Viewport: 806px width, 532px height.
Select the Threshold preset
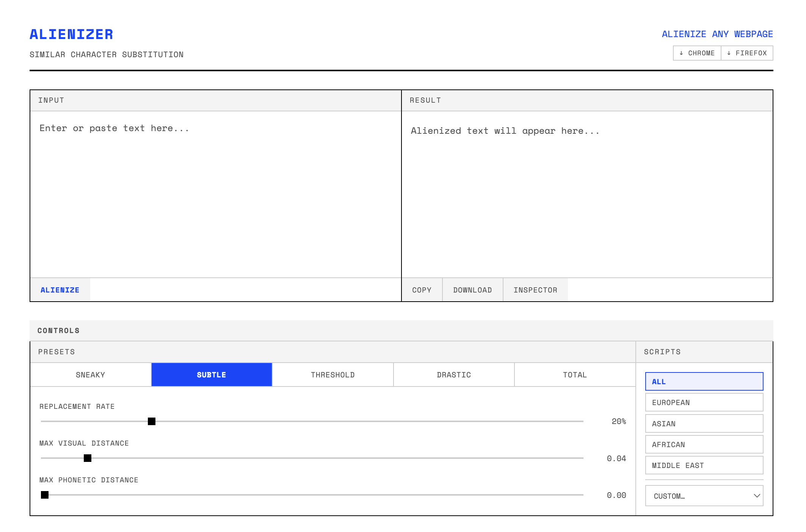(x=333, y=375)
